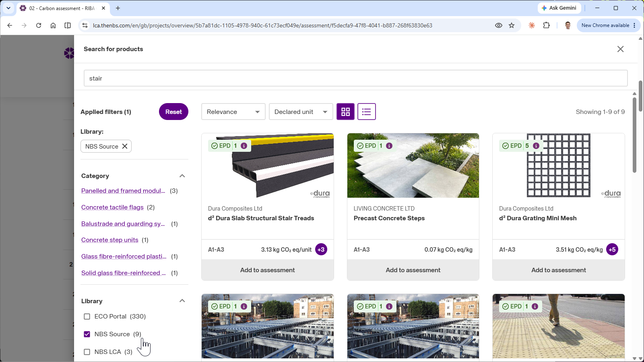Image resolution: width=644 pixels, height=362 pixels.
Task: Open +3 badge on Dura Slab Stair Treads
Action: (x=321, y=250)
